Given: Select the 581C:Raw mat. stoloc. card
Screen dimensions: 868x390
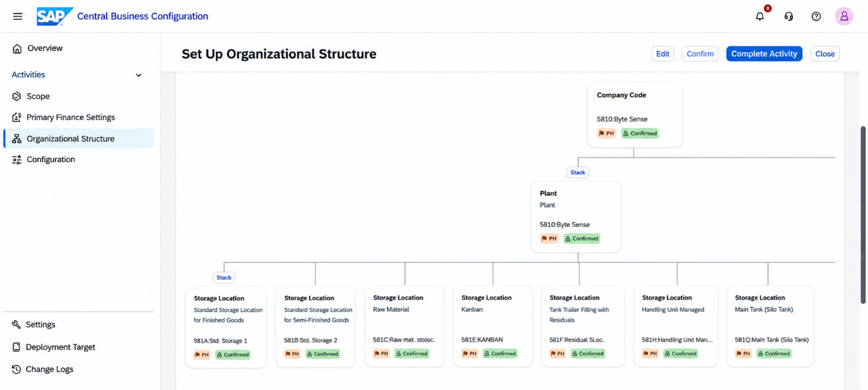Looking at the screenshot, I should (404, 326).
